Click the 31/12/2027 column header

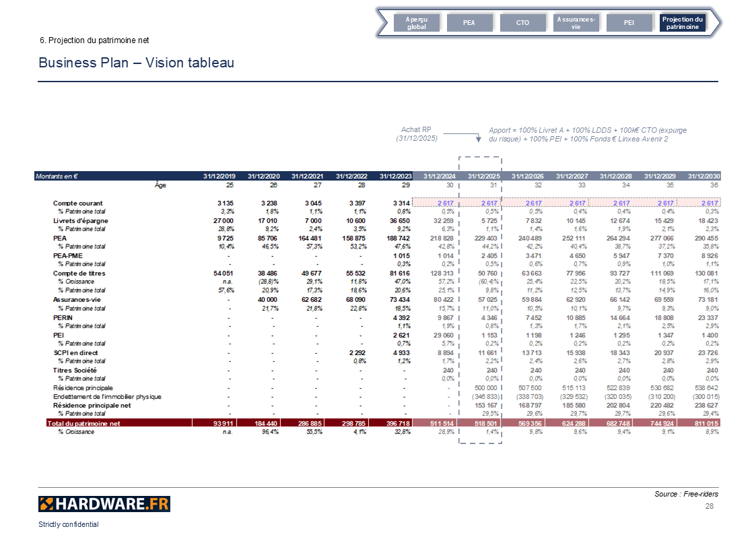pyautogui.click(x=572, y=176)
